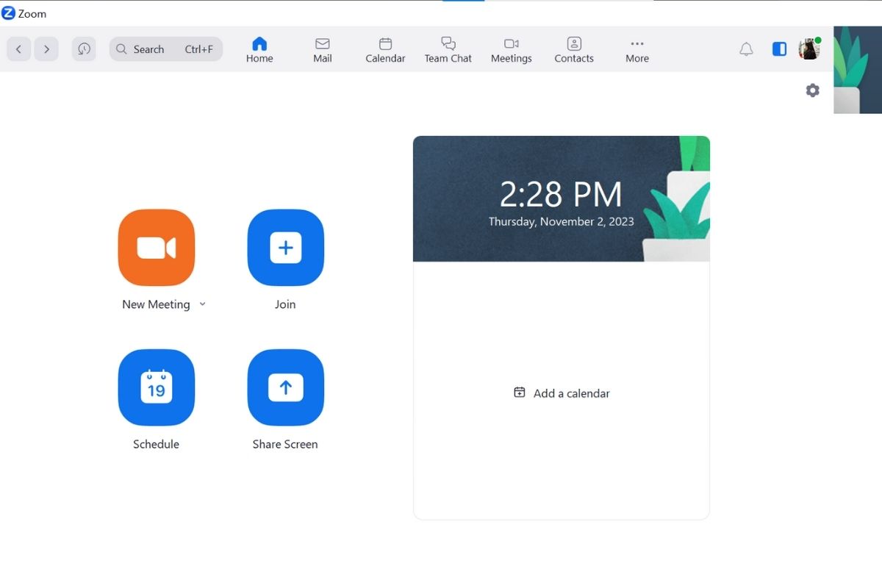This screenshot has height=588, width=882.
Task: Expand the More menu
Action: click(637, 49)
